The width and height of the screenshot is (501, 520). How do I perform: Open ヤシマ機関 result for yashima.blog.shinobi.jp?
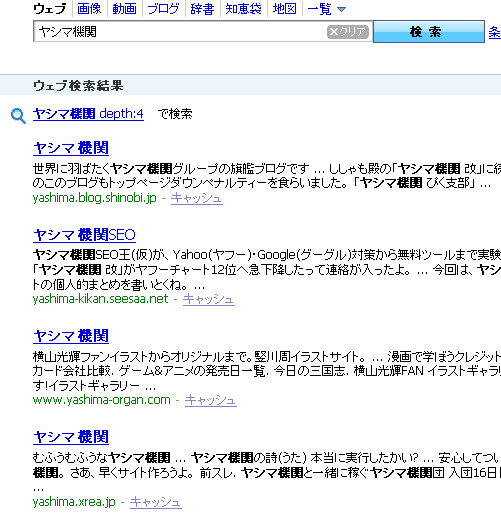tap(71, 148)
